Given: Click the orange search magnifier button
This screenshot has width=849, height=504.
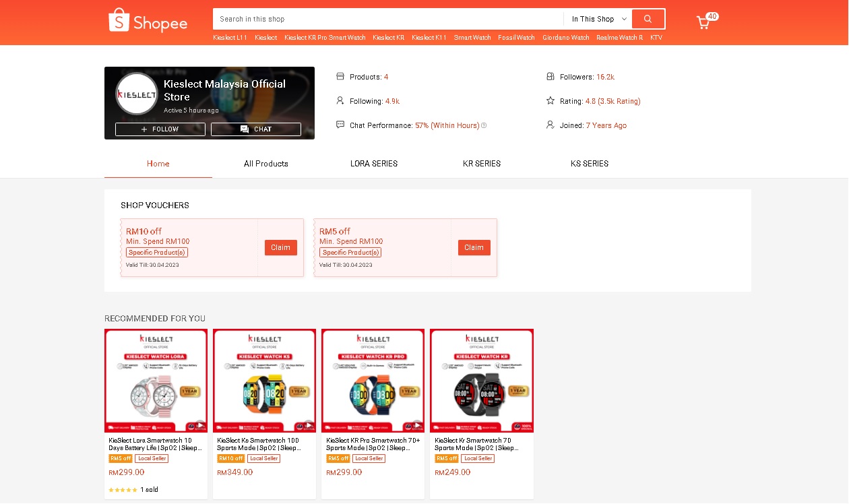Looking at the screenshot, I should click(648, 19).
